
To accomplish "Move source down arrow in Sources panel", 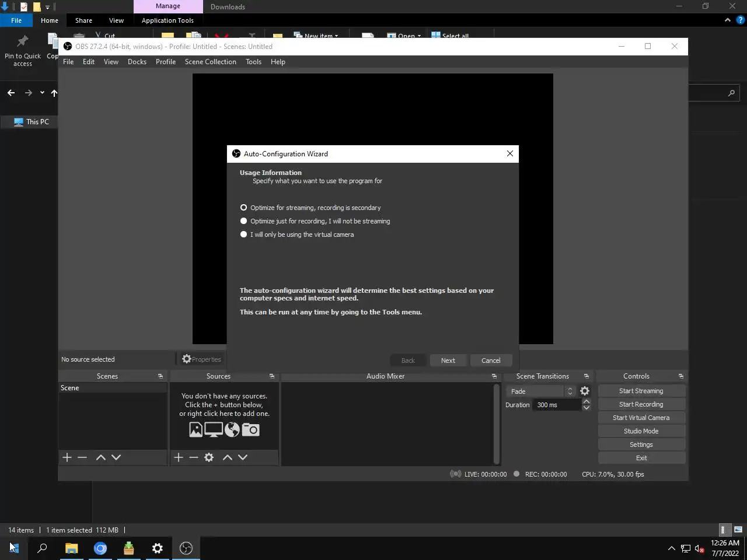I will click(x=243, y=457).
